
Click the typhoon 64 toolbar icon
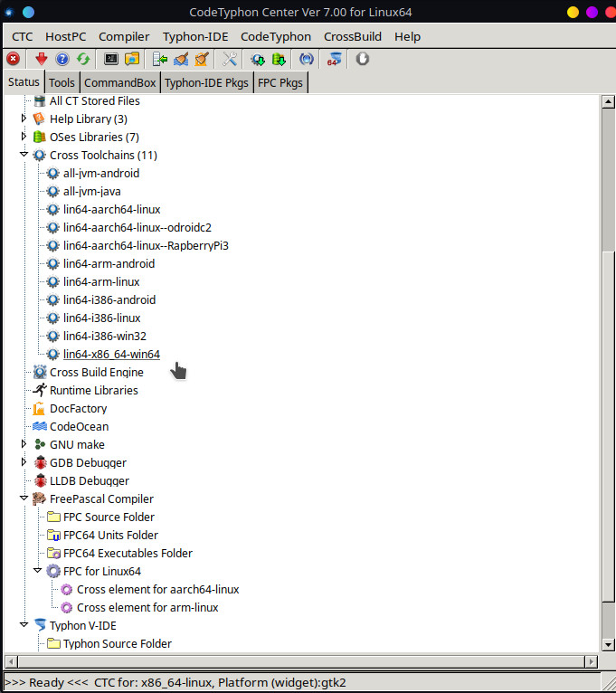(334, 59)
